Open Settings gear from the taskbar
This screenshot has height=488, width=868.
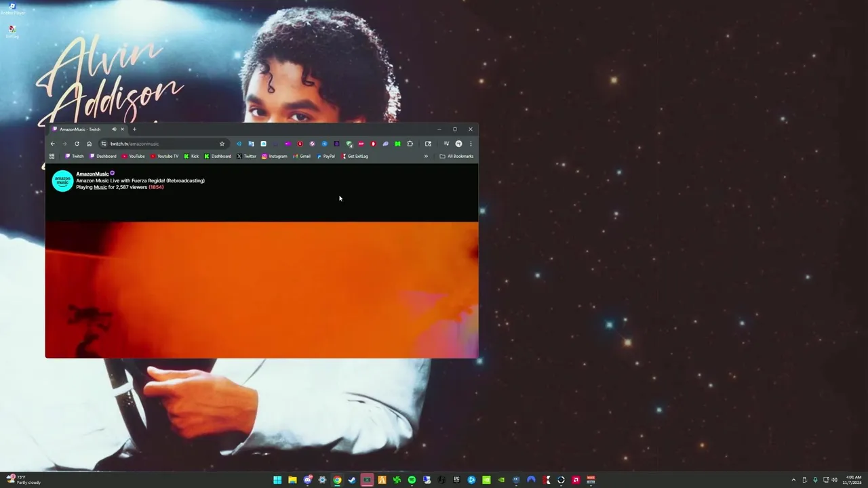pyautogui.click(x=322, y=480)
